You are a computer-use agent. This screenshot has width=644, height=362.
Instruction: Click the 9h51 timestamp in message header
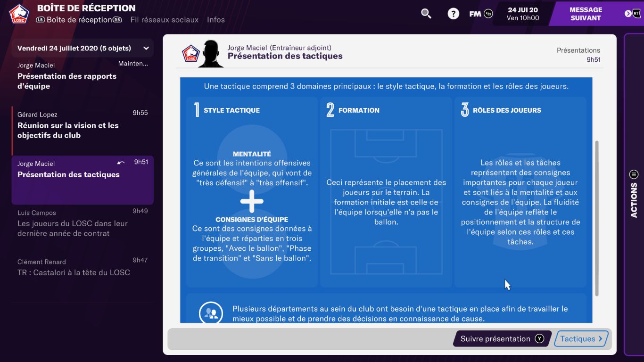tap(594, 60)
